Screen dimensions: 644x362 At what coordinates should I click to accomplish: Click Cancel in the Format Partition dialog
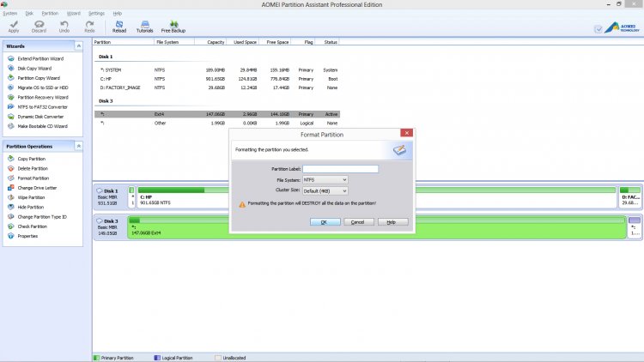pyautogui.click(x=359, y=222)
